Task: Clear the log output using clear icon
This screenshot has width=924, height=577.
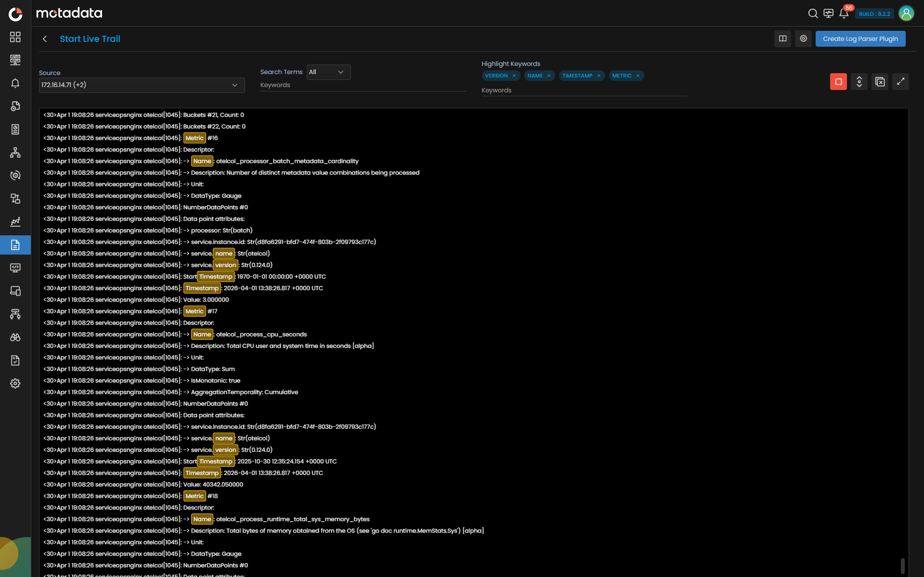Action: tap(880, 81)
